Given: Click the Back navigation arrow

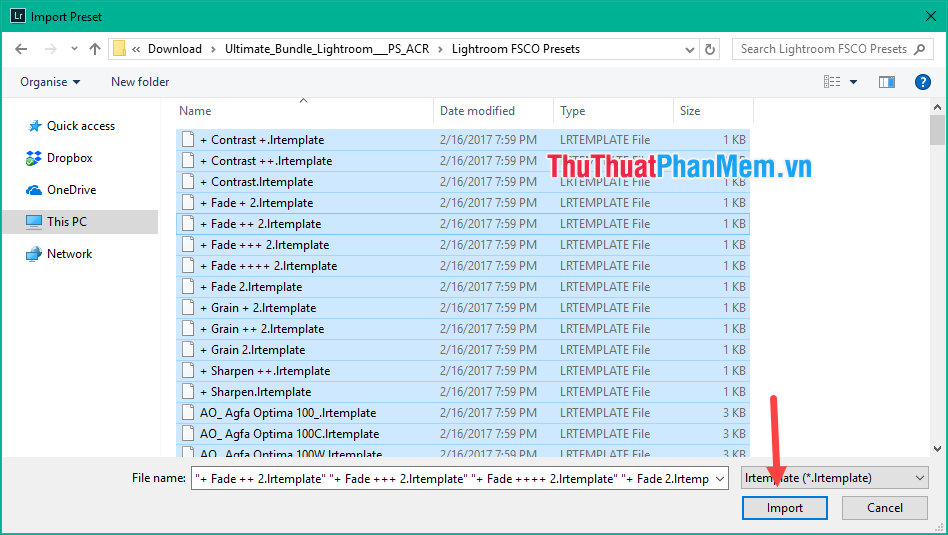Looking at the screenshot, I should pos(21,49).
